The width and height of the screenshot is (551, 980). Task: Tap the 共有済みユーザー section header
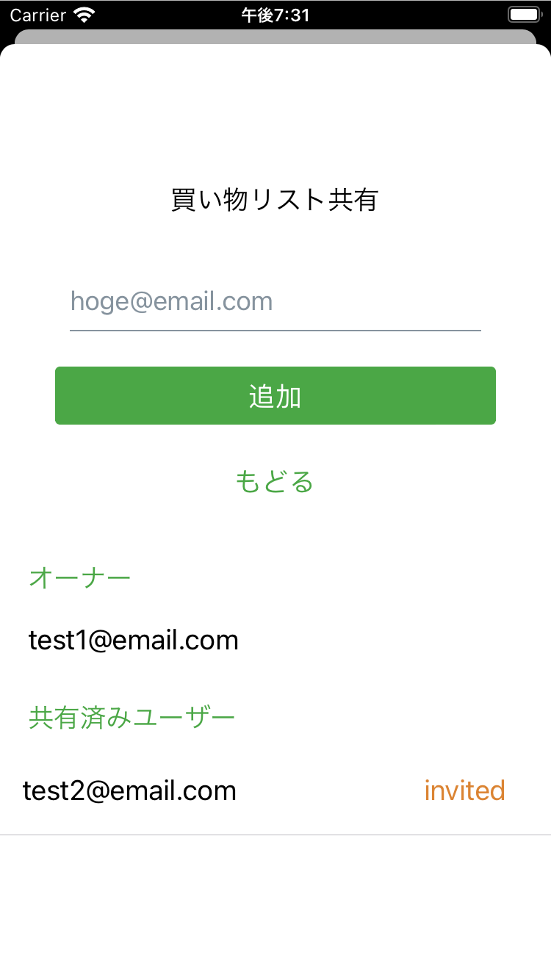pos(132,717)
